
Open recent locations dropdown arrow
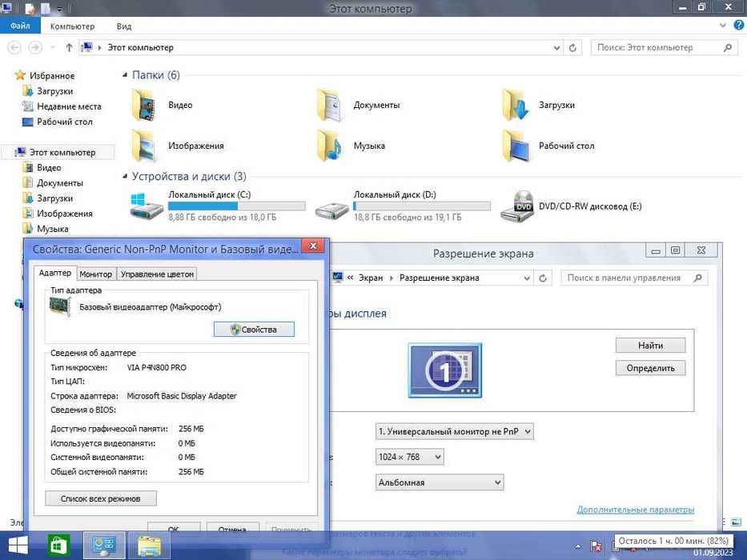[53, 48]
